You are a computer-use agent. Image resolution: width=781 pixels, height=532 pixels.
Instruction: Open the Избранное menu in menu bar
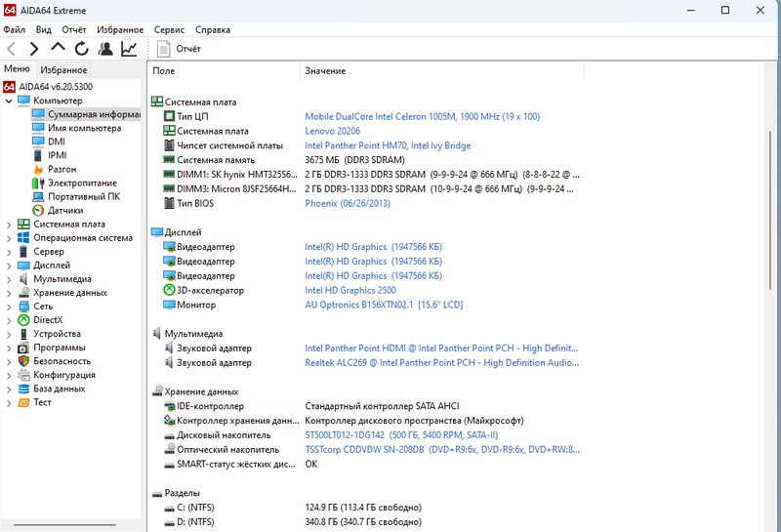click(x=120, y=30)
